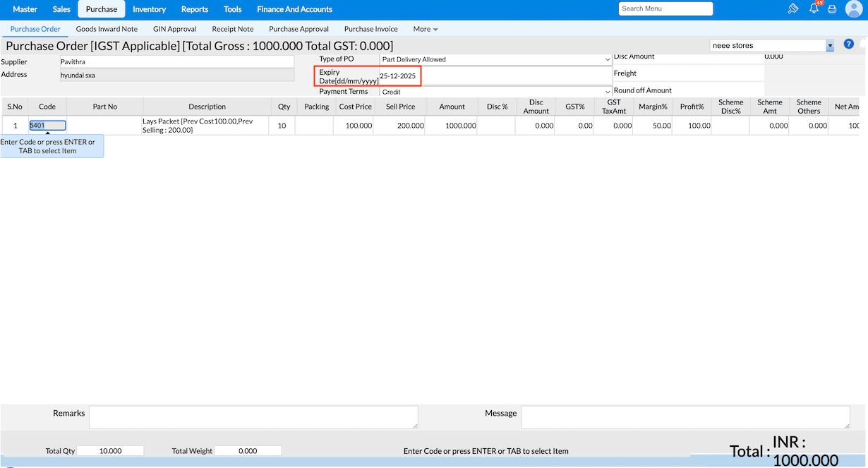868x468 pixels.
Task: Click the Search Menu field
Action: point(666,8)
